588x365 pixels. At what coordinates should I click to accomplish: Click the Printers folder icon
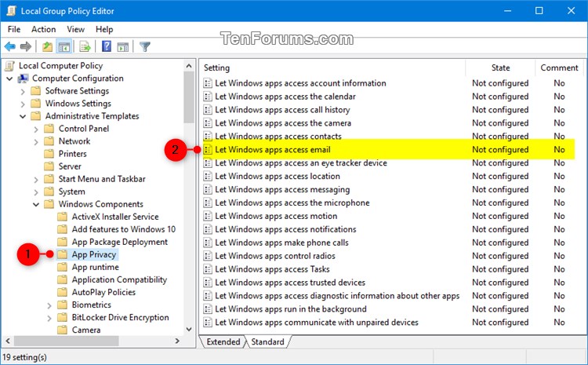[49, 154]
